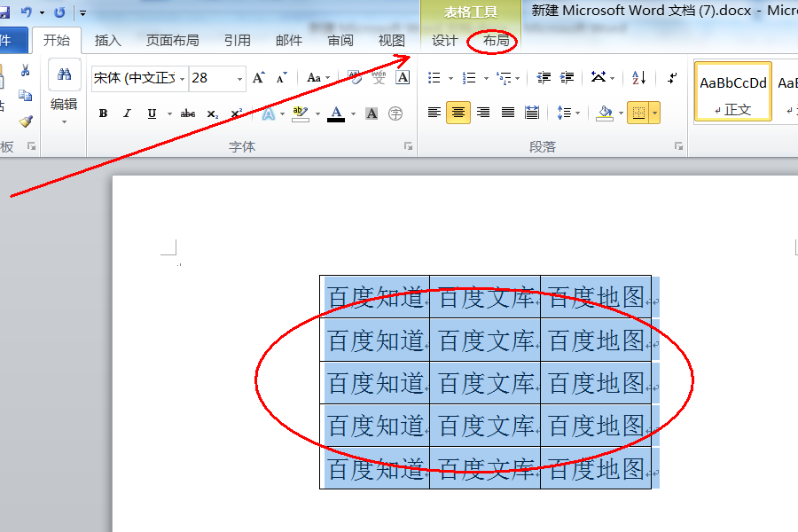
Task: Switch to the 开始 ribbon tab
Action: coord(57,40)
